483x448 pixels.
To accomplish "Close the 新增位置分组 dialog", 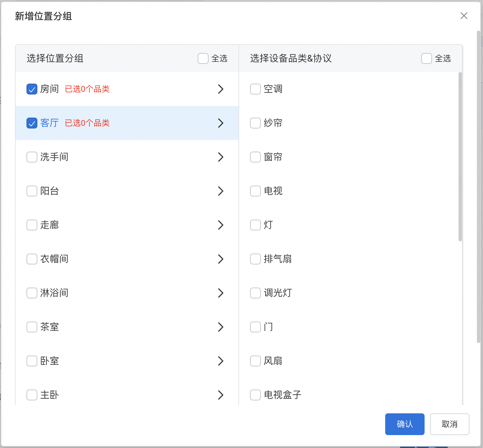I will pyautogui.click(x=464, y=16).
